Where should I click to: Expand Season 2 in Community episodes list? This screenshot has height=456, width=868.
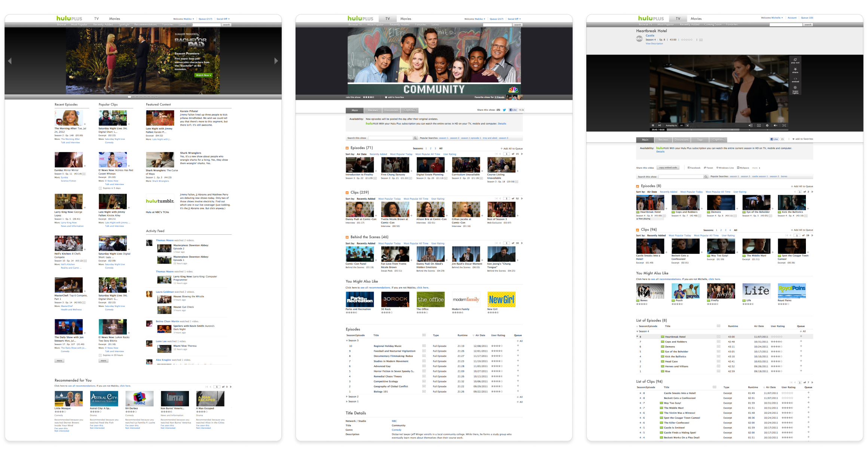[x=347, y=397]
